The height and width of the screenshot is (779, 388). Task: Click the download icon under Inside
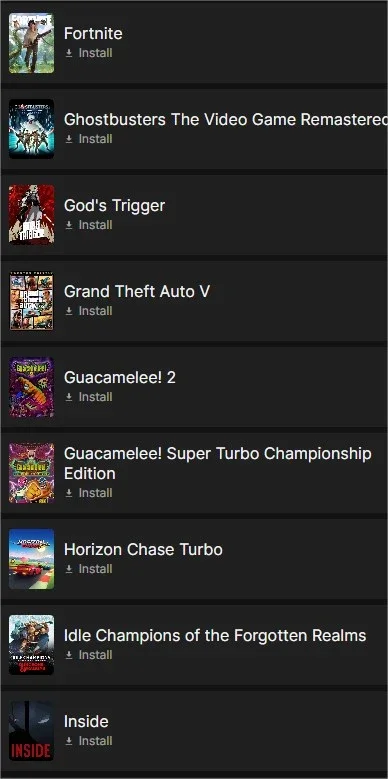(x=69, y=741)
